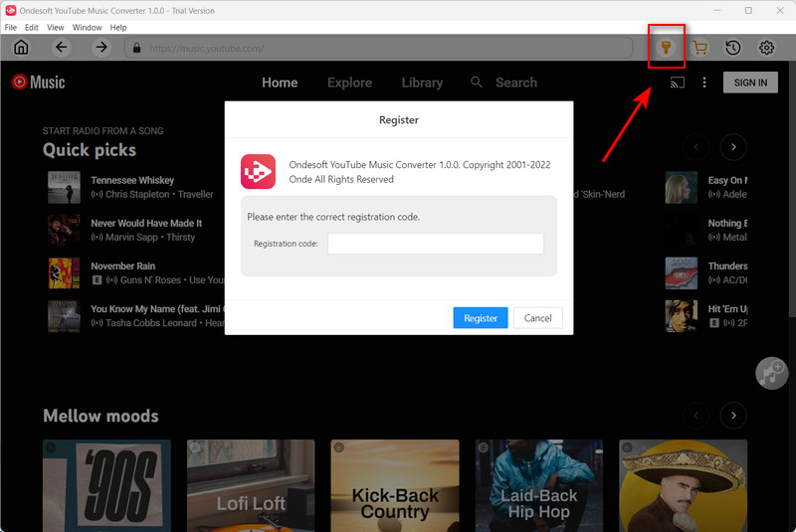Go forward with the right arrow button
This screenshot has width=796, height=532.
click(x=101, y=48)
